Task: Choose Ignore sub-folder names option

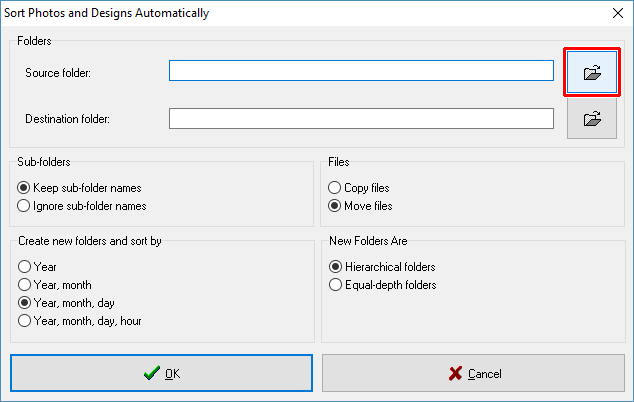Action: click(25, 206)
